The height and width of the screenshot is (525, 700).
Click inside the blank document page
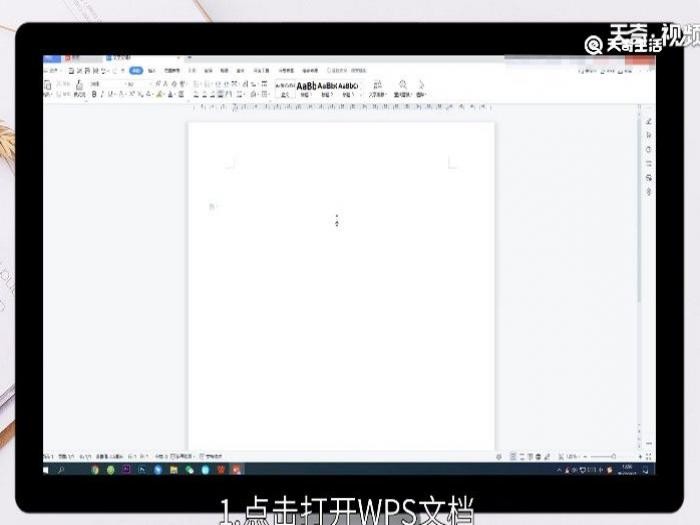pyautogui.click(x=341, y=286)
